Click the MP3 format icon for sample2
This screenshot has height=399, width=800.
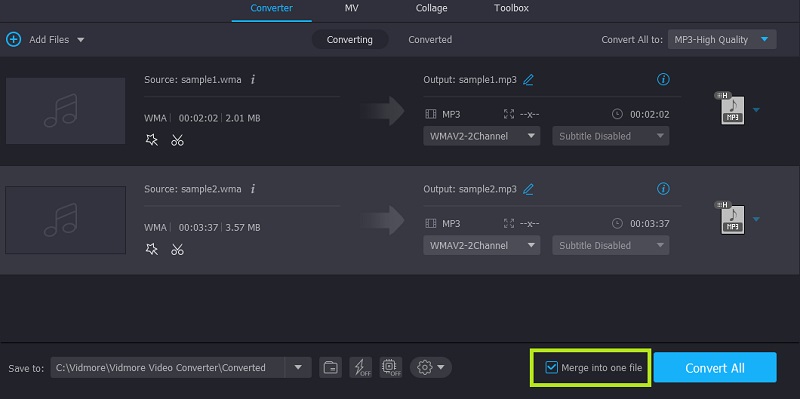point(731,218)
